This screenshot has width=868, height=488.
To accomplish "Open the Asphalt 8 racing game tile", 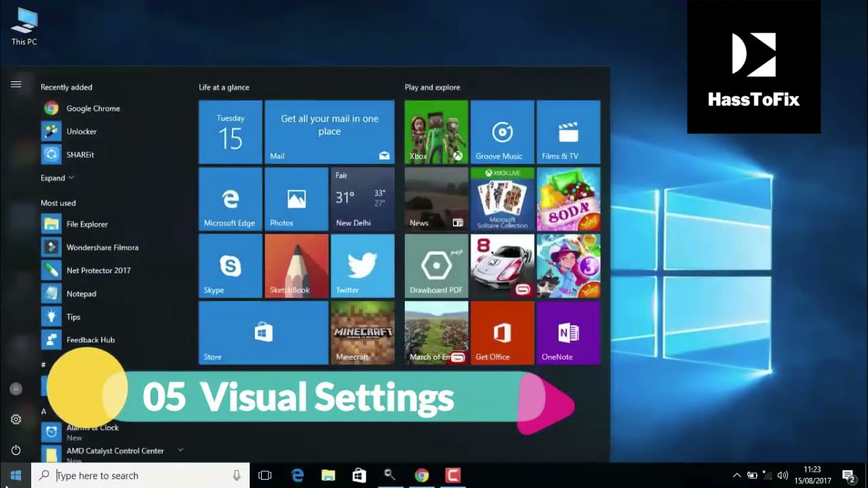I will pyautogui.click(x=502, y=266).
